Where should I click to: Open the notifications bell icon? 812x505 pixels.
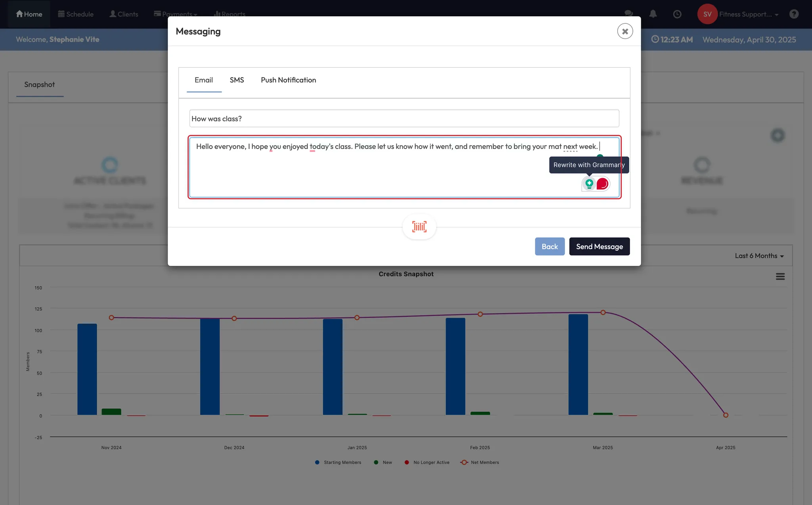pyautogui.click(x=653, y=14)
